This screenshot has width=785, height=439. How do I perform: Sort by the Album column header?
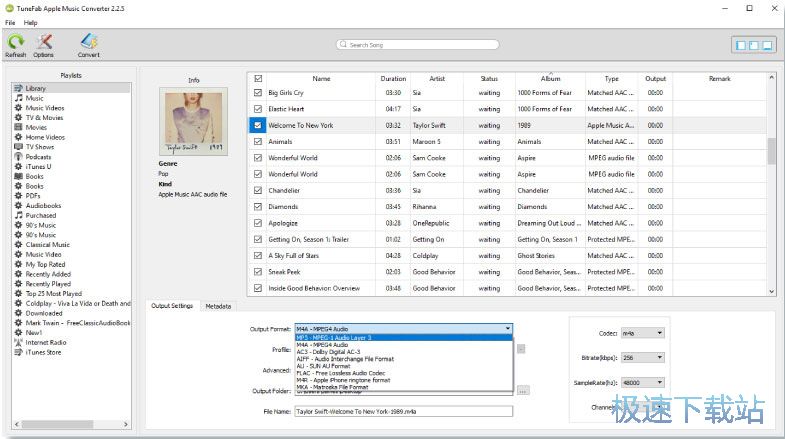click(x=550, y=79)
